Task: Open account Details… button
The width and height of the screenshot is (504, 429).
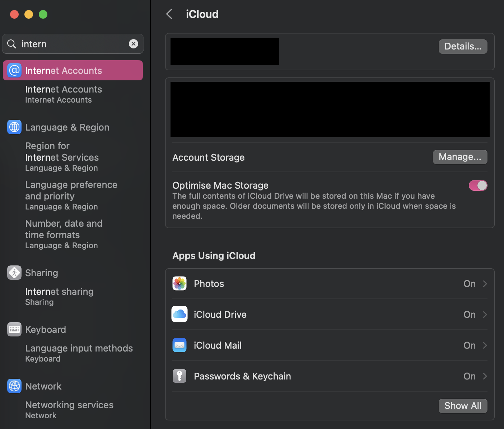Action: 463,47
